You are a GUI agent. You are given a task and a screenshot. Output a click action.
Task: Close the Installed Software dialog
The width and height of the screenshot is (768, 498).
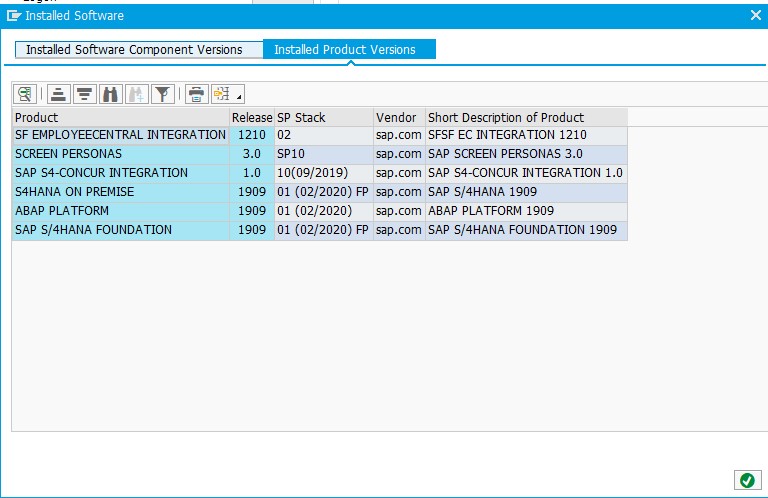pos(756,15)
